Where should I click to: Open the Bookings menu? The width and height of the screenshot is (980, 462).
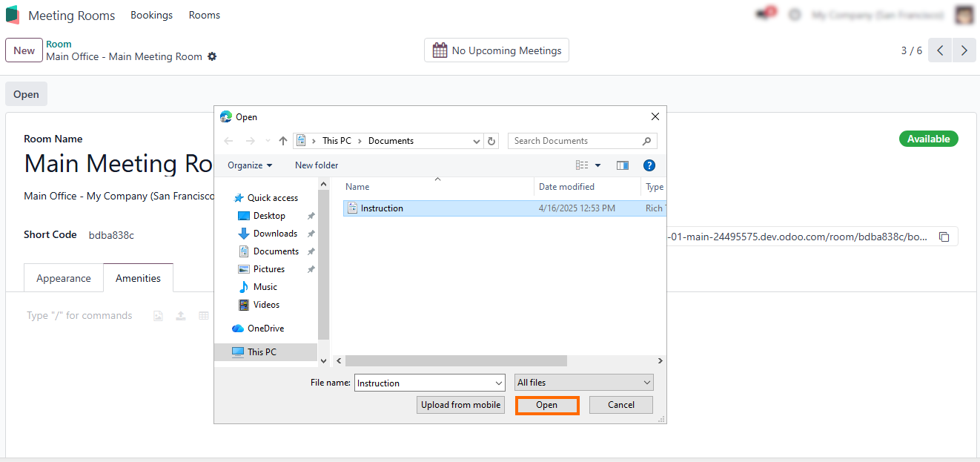(x=151, y=15)
